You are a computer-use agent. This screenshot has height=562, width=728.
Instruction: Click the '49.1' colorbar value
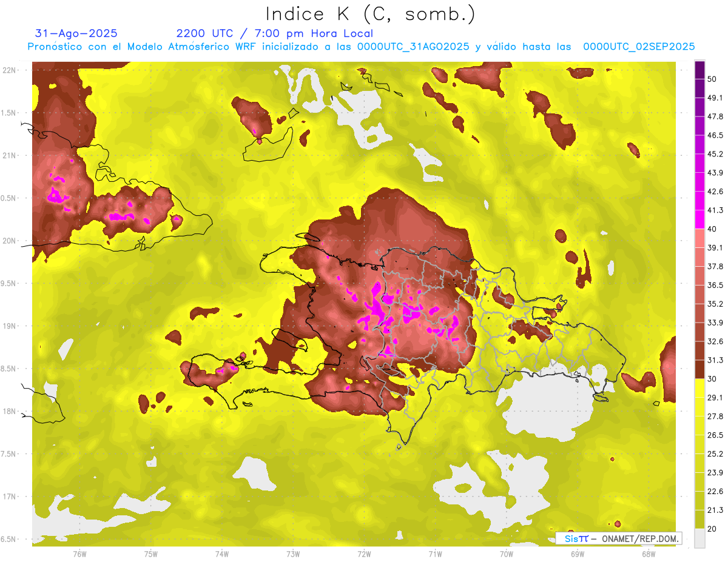pyautogui.click(x=715, y=98)
